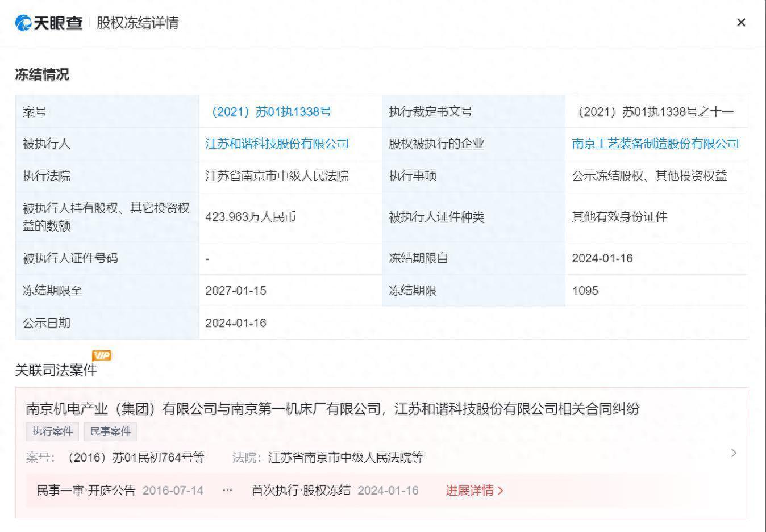Click the 首次执行·股权冻结 timeline entry
Image resolution: width=766 pixels, height=532 pixels.
pos(301,491)
